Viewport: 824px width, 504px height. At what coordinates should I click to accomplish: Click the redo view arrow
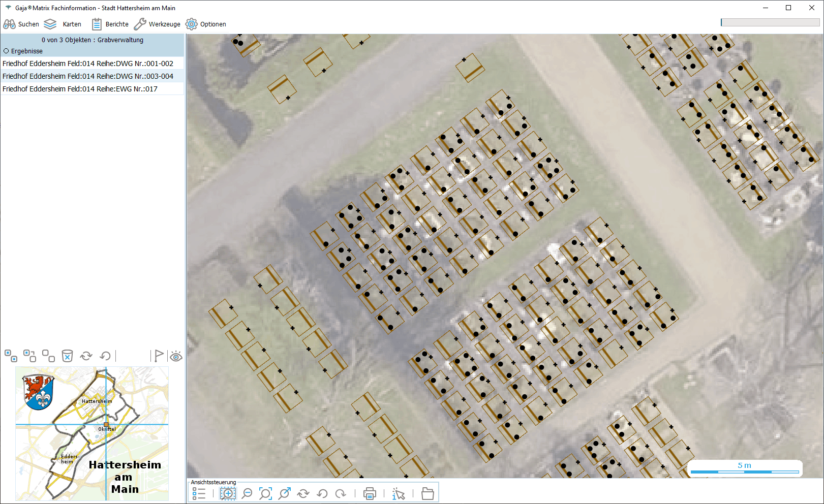pos(341,493)
